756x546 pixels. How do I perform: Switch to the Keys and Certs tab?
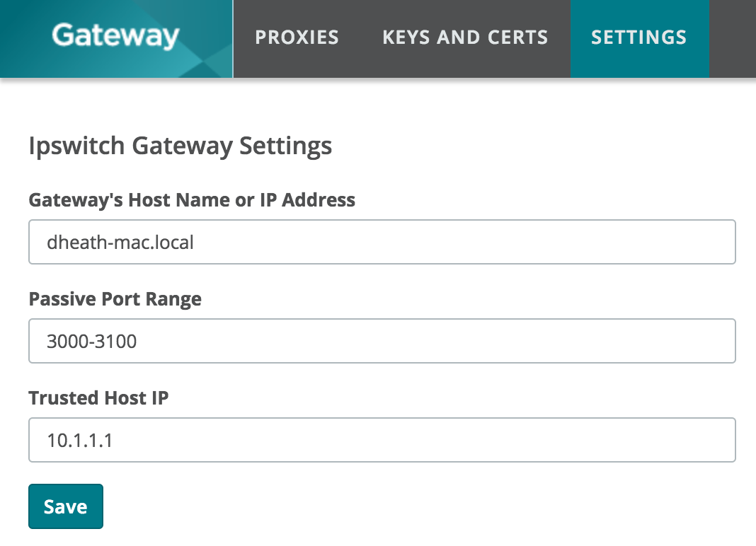tap(465, 37)
